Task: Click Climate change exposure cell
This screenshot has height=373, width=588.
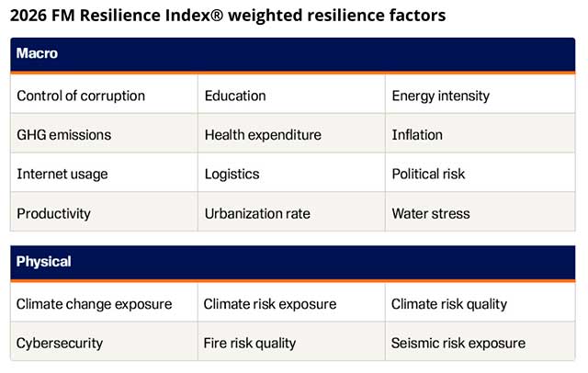Action: click(93, 304)
